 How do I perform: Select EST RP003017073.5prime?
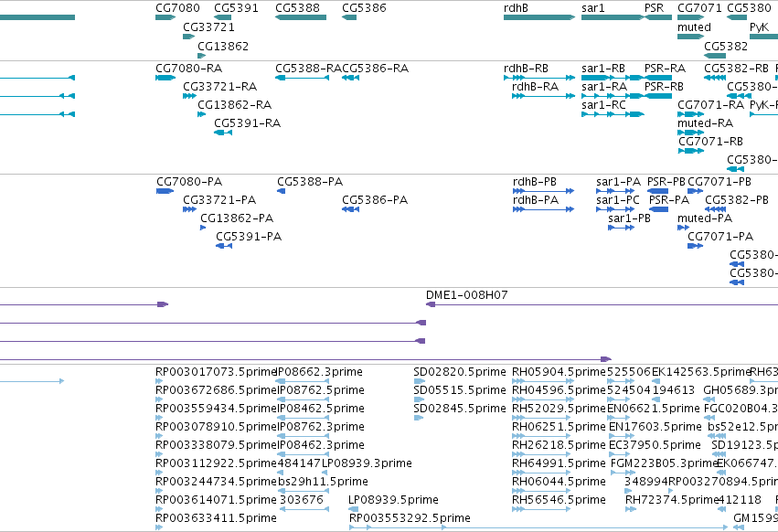coord(217,372)
